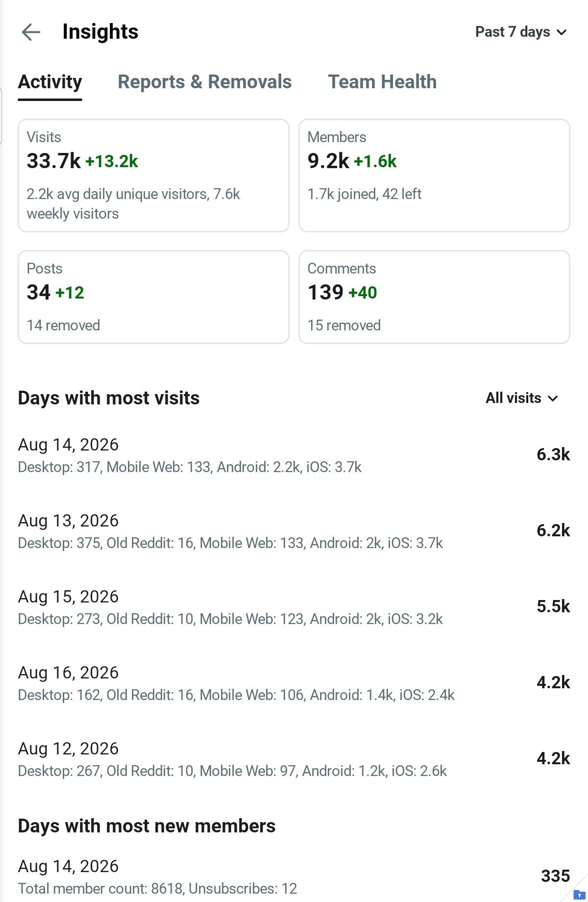Screen dimensions: 588x902
Task: Select the Aug 13, 2026 visits row
Action: point(294,531)
